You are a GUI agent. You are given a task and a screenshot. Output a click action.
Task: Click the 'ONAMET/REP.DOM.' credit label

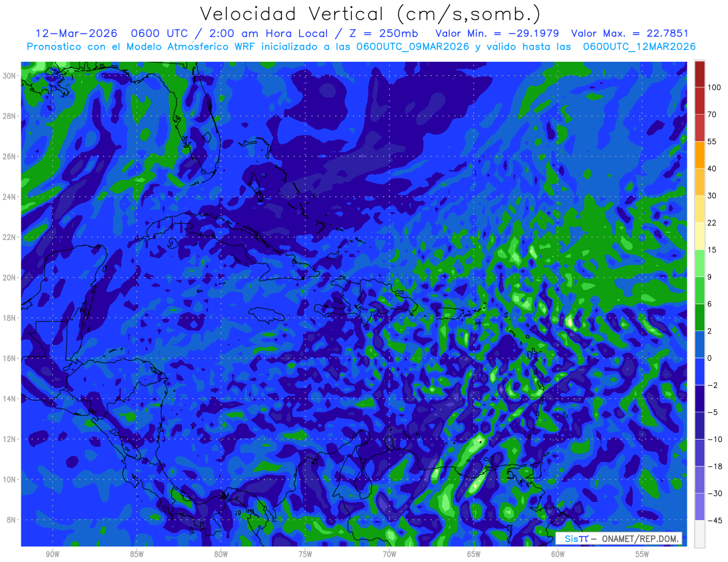(640, 538)
